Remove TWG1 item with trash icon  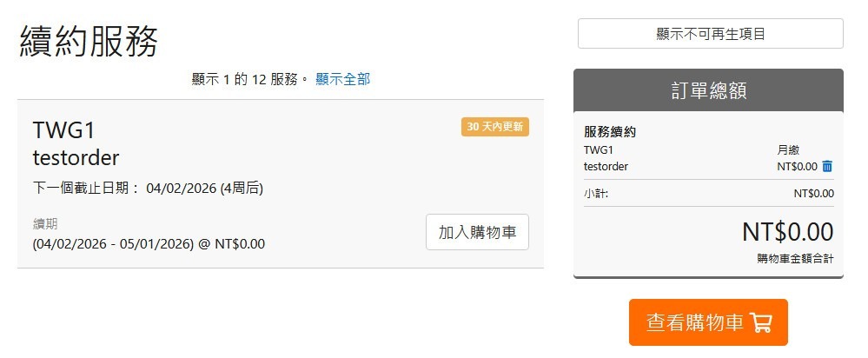tap(827, 166)
